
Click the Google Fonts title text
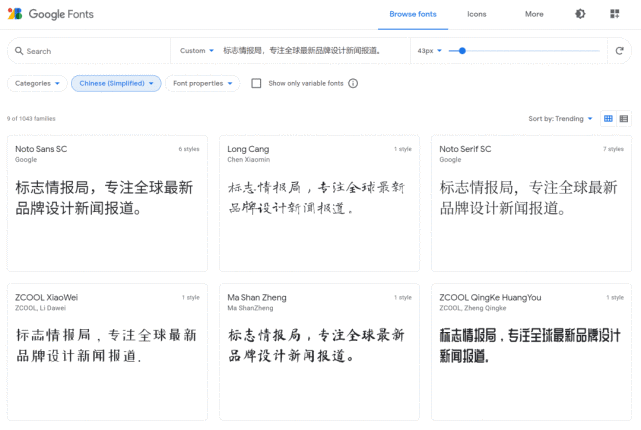click(x=61, y=14)
